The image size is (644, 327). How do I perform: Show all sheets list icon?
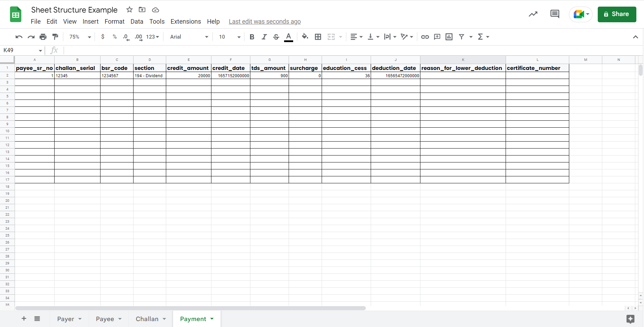click(x=37, y=319)
